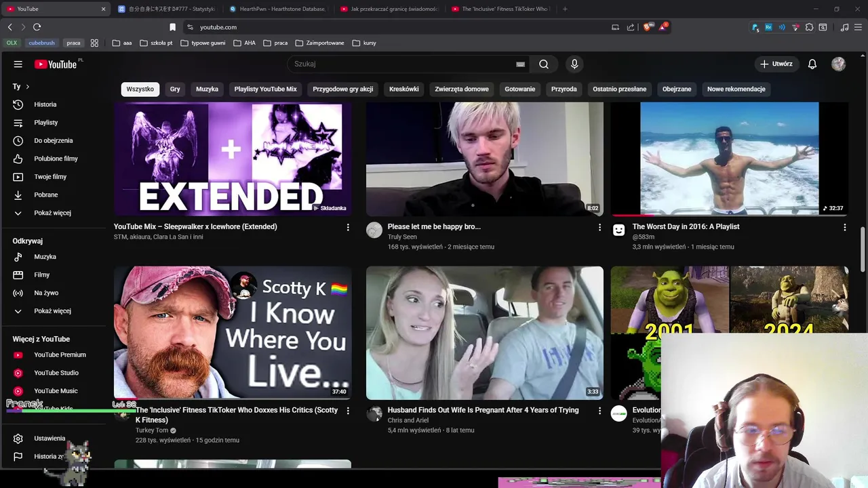Go back with the browser back arrow
The height and width of the screenshot is (488, 868).
[10, 27]
